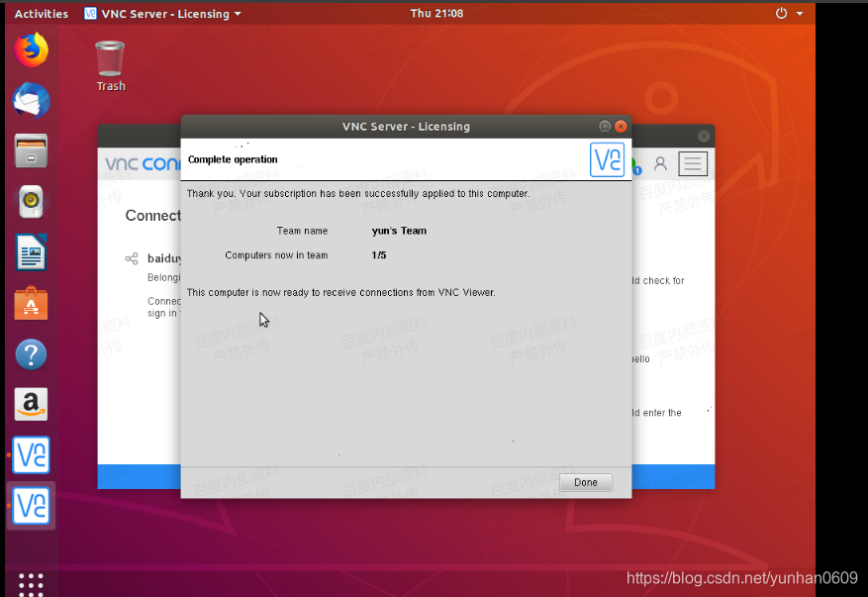The image size is (868, 597).
Task: Click the maximize button of Licensing dialog
Action: coord(605,127)
